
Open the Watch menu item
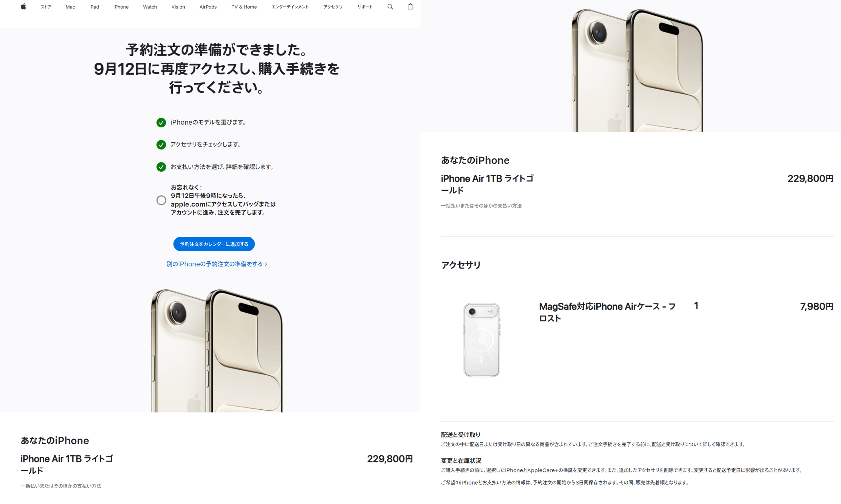coord(150,7)
